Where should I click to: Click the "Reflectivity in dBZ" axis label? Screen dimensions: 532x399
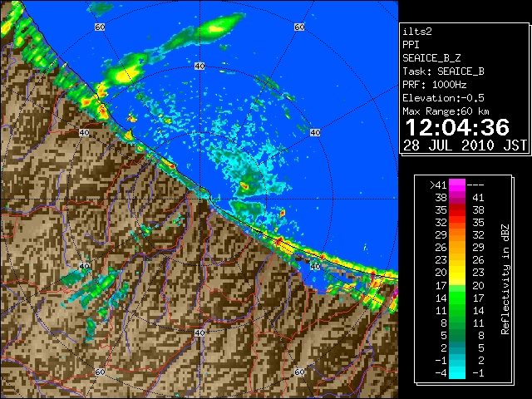[505, 279]
